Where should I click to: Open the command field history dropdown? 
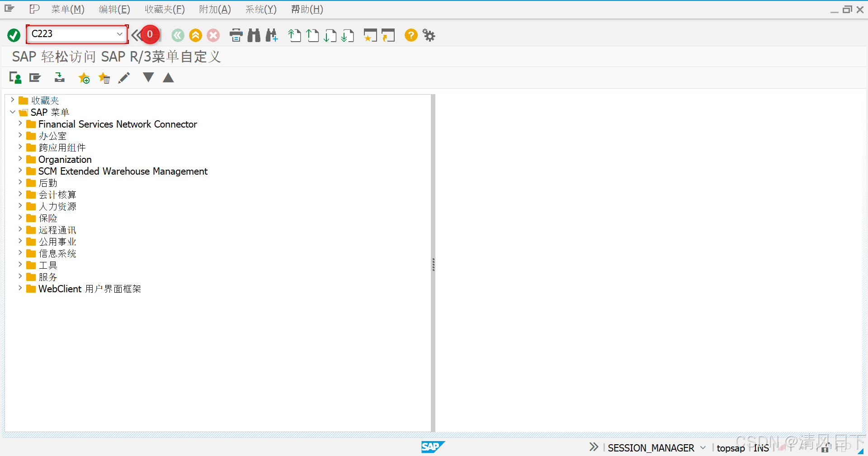[x=119, y=34]
